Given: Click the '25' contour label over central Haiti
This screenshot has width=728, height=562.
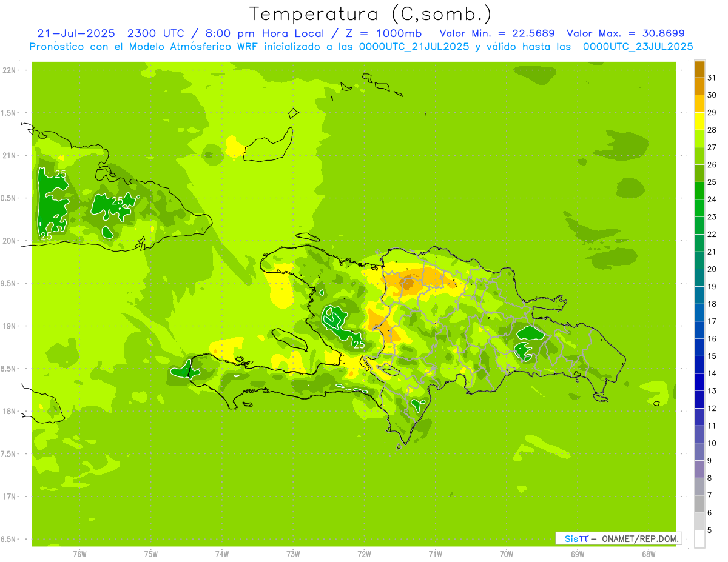Looking at the screenshot, I should pyautogui.click(x=359, y=344).
